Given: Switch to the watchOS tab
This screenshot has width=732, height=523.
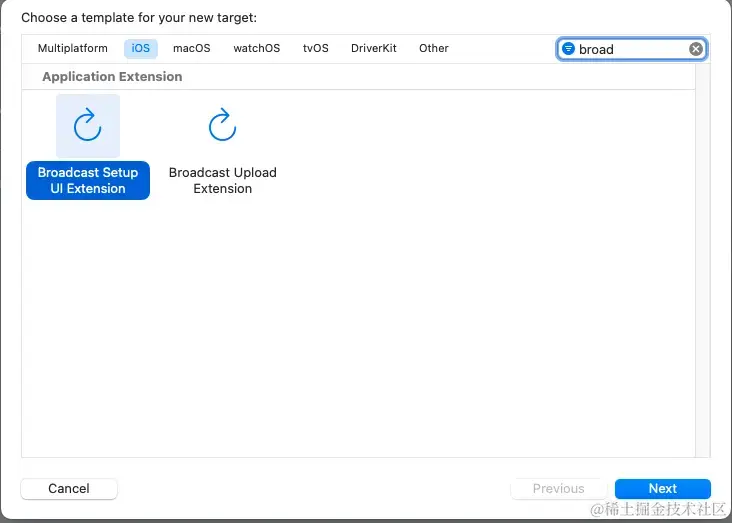Looking at the screenshot, I should tap(257, 49).
